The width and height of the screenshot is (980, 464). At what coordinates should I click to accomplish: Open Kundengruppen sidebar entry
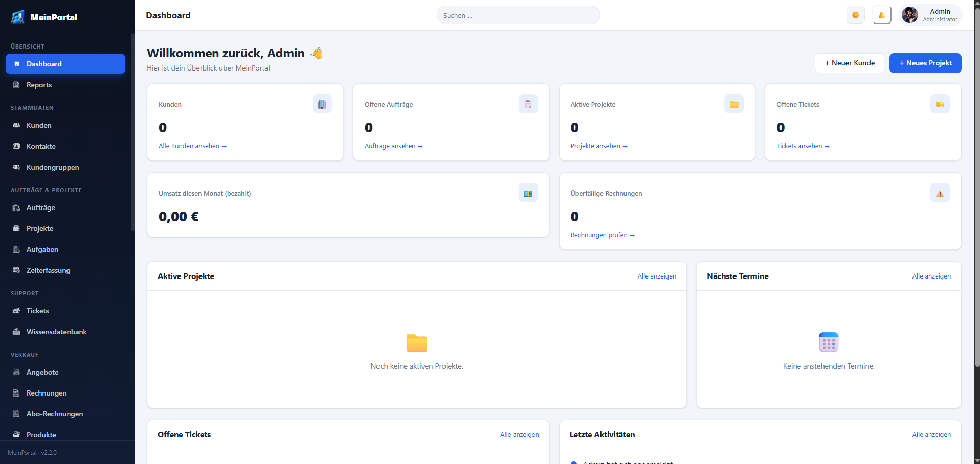pos(65,167)
